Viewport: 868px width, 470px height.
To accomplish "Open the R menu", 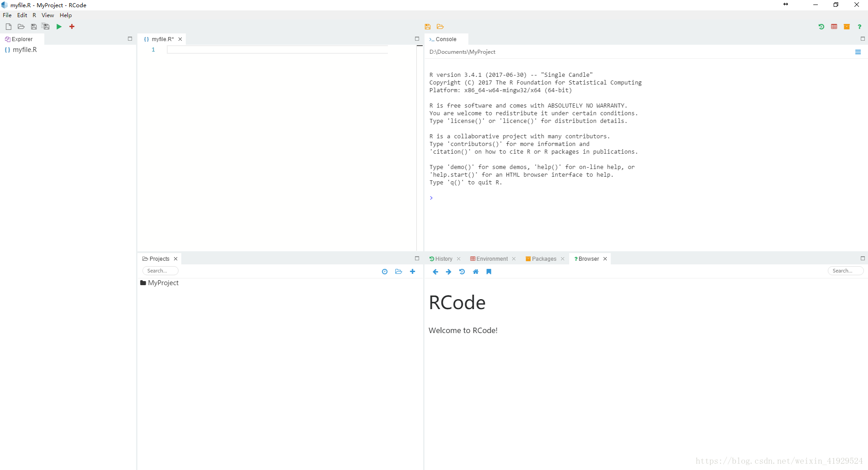I will [34, 15].
